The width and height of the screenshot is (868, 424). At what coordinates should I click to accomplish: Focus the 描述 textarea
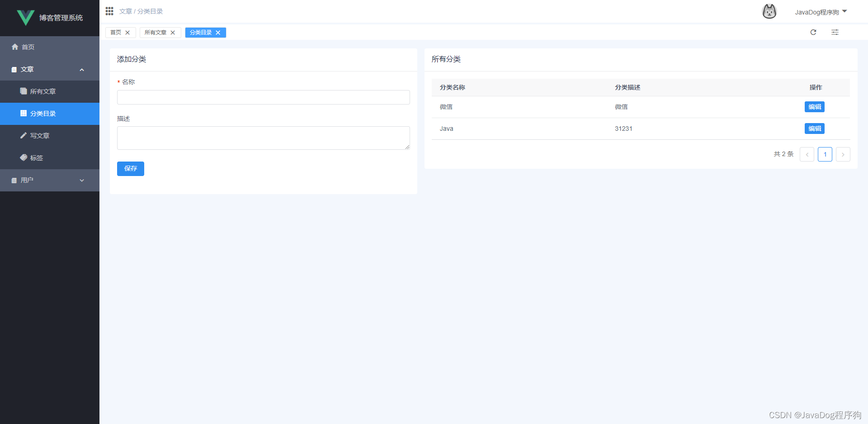coord(264,138)
